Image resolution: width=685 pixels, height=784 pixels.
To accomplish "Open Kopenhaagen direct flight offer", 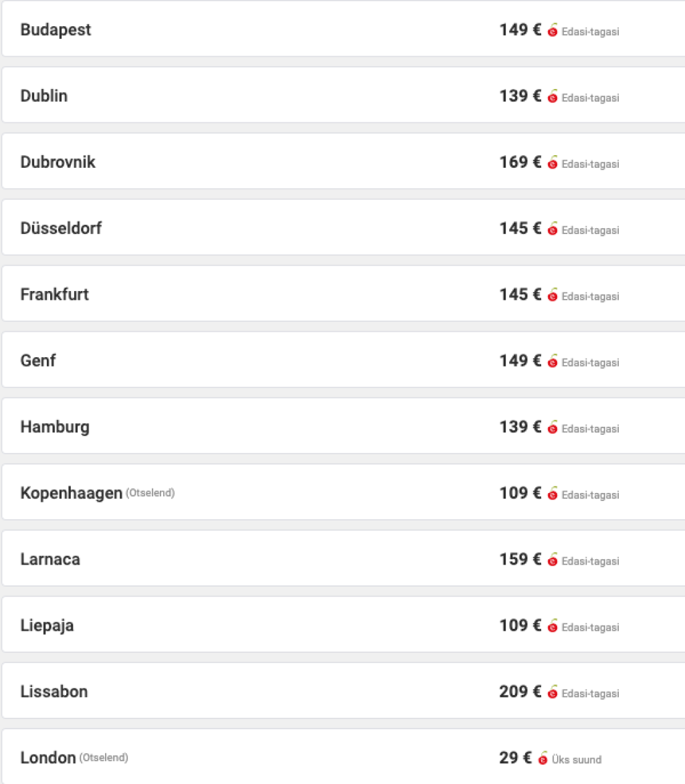I will coord(72,494).
